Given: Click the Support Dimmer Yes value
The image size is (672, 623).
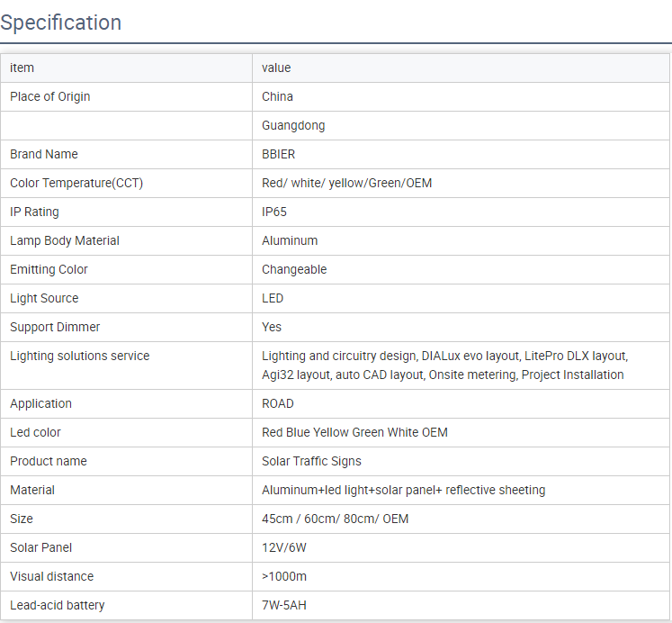Looking at the screenshot, I should 272,327.
